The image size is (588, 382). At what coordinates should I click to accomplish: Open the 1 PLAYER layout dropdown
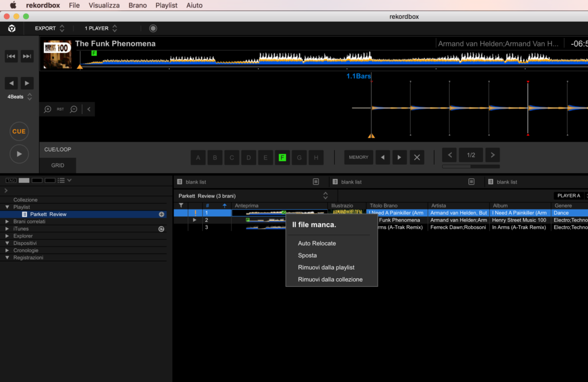101,28
